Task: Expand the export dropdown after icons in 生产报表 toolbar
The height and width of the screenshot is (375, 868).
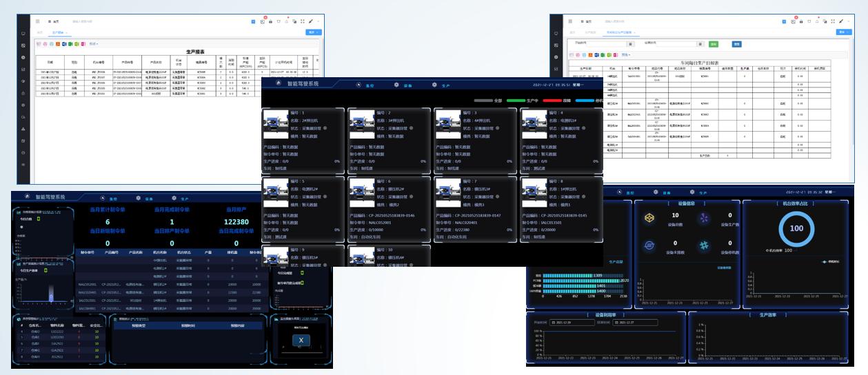Action: (94, 43)
